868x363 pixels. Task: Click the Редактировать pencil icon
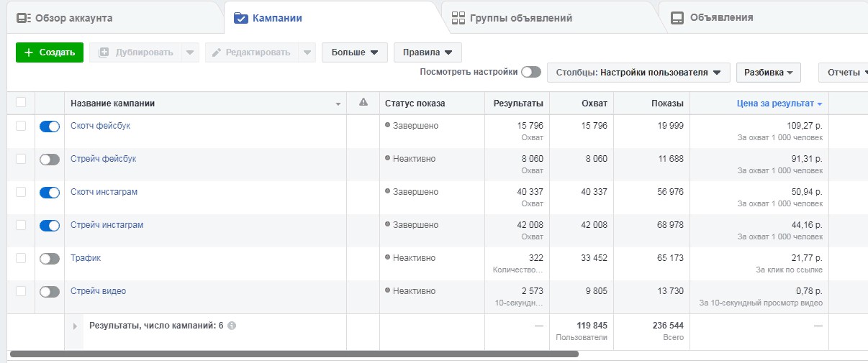215,52
